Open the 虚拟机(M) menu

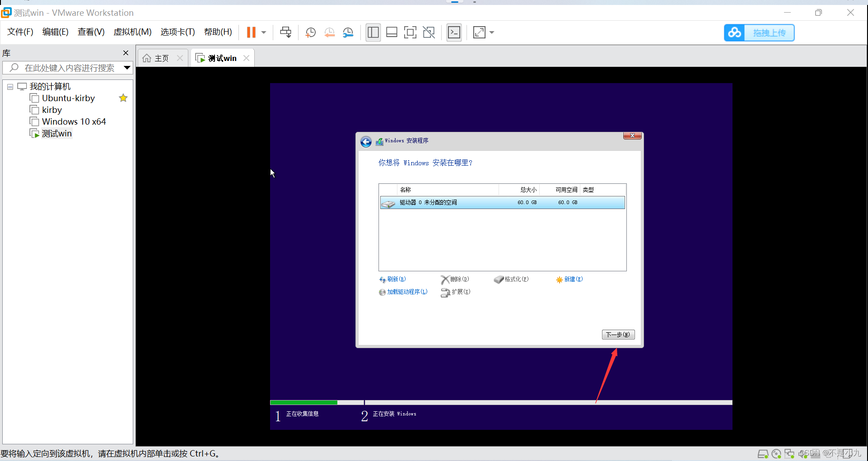[x=132, y=32]
